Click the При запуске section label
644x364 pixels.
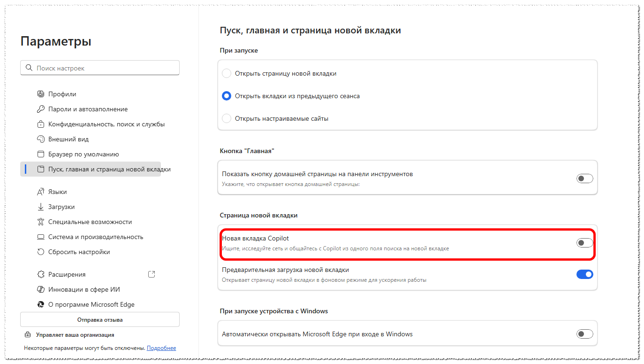tap(239, 50)
